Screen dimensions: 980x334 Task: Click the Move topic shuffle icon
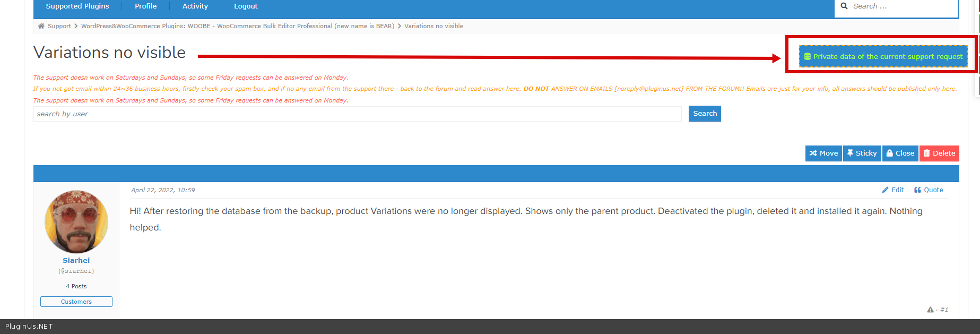(x=813, y=153)
